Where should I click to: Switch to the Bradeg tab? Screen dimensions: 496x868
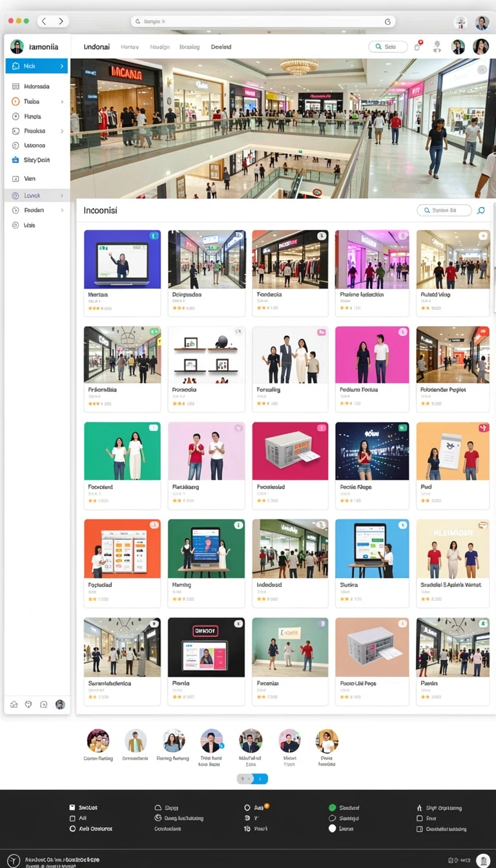(x=189, y=46)
